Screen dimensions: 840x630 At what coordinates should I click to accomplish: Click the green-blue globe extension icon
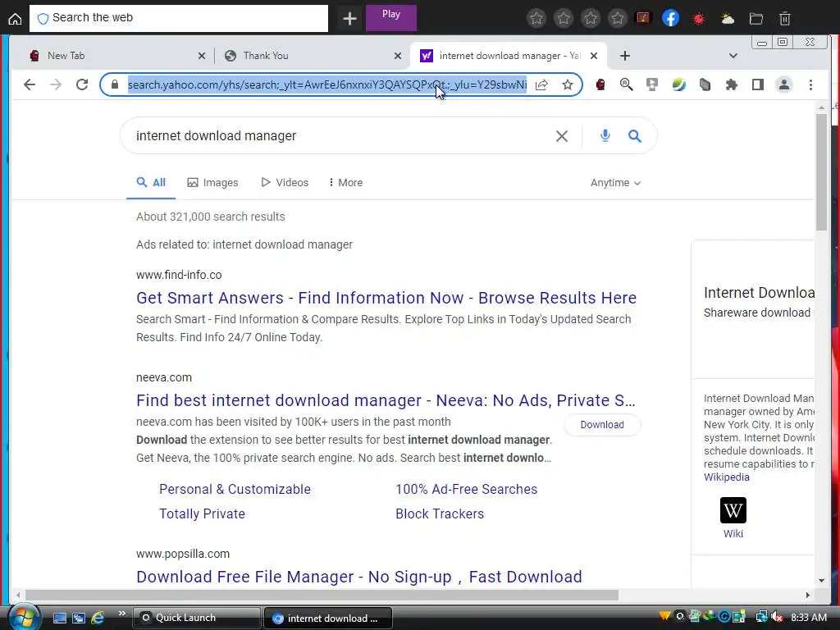pyautogui.click(x=678, y=84)
